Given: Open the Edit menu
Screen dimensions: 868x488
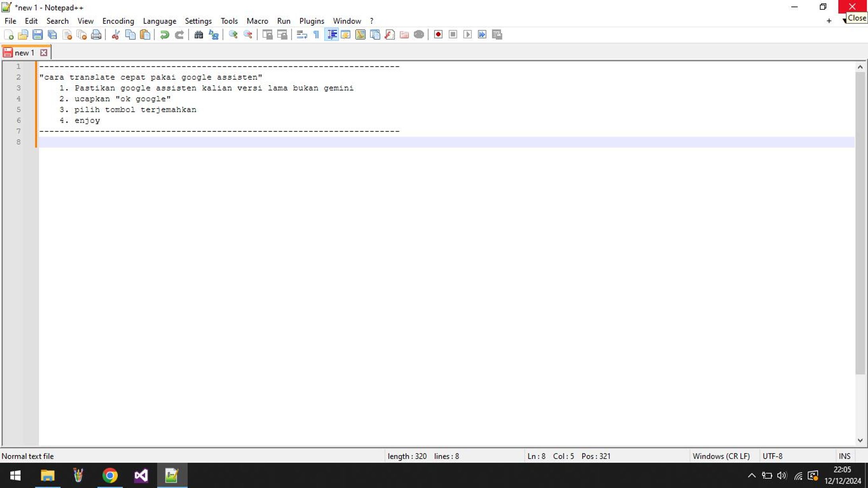Looking at the screenshot, I should point(31,21).
